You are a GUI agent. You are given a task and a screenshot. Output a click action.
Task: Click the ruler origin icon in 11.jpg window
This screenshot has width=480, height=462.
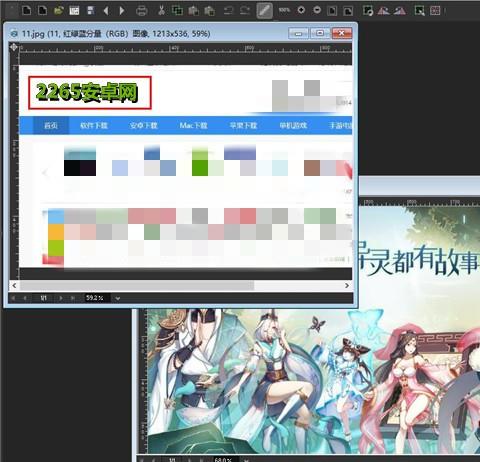pyautogui.click(x=14, y=47)
